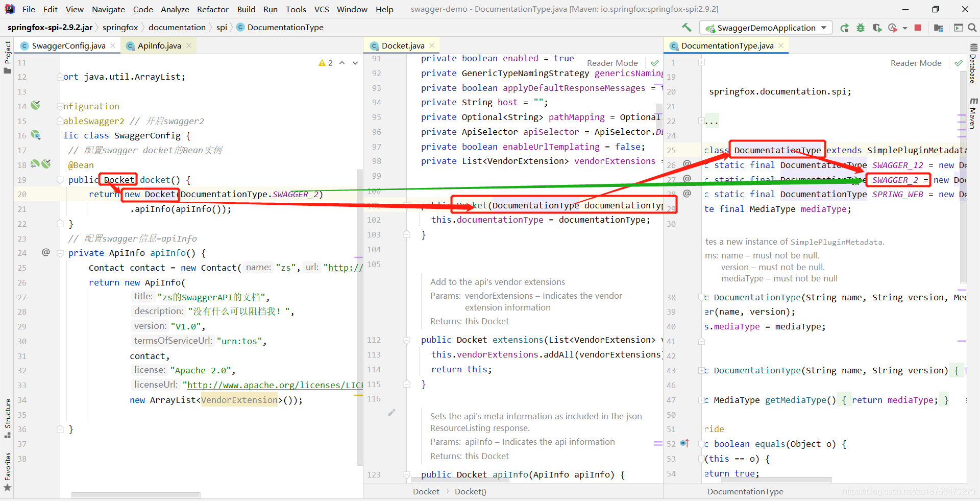
Task: Jump to next highlighted problem arrow
Action: pos(355,63)
